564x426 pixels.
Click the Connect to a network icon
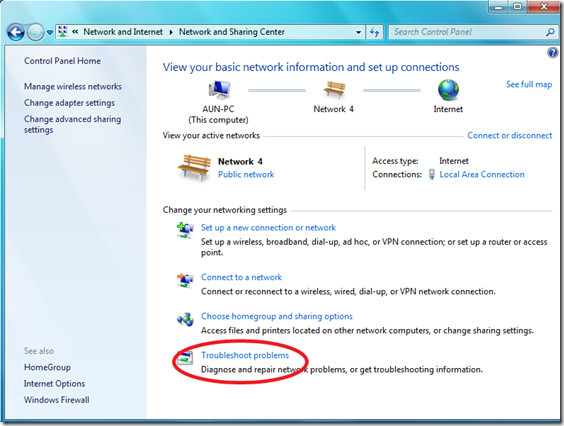coord(185,280)
